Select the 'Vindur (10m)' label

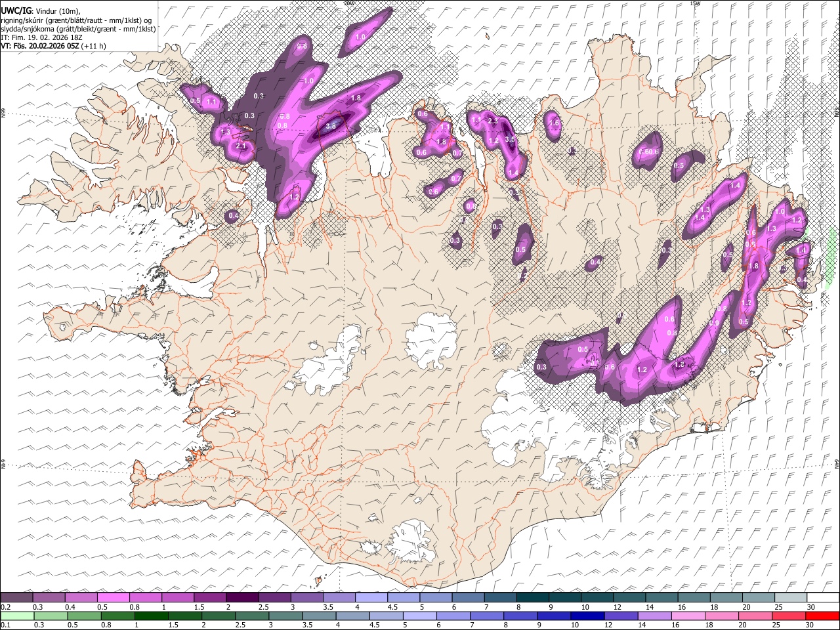tap(57, 10)
